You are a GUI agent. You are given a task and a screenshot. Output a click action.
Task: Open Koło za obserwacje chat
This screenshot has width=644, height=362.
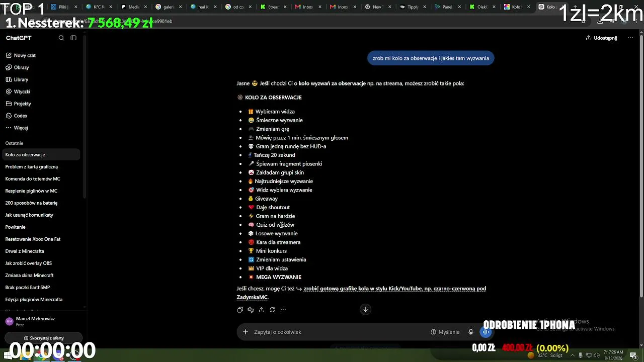pyautogui.click(x=41, y=155)
